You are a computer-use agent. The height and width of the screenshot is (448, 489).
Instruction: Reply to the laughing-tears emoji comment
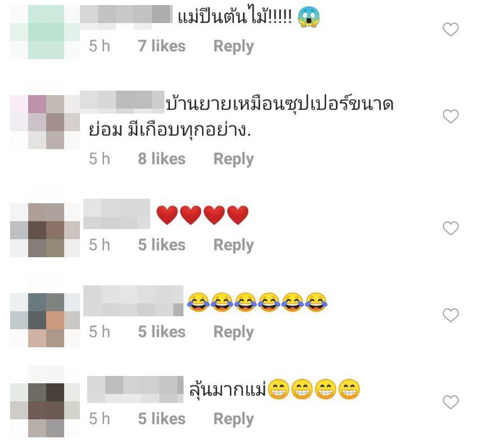pyautogui.click(x=234, y=332)
